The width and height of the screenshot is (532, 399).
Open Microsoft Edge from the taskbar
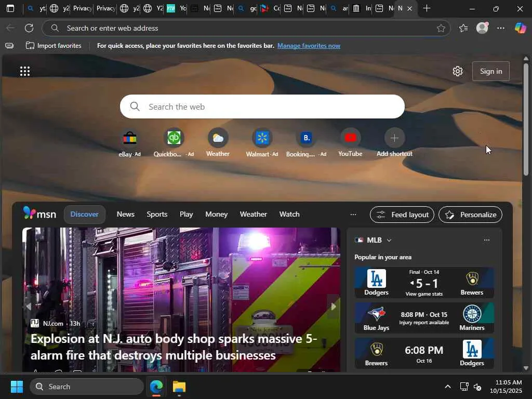coord(156,387)
